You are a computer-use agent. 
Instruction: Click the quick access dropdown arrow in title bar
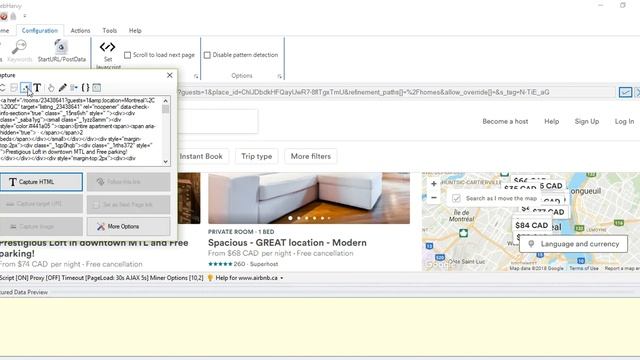[25, 16]
